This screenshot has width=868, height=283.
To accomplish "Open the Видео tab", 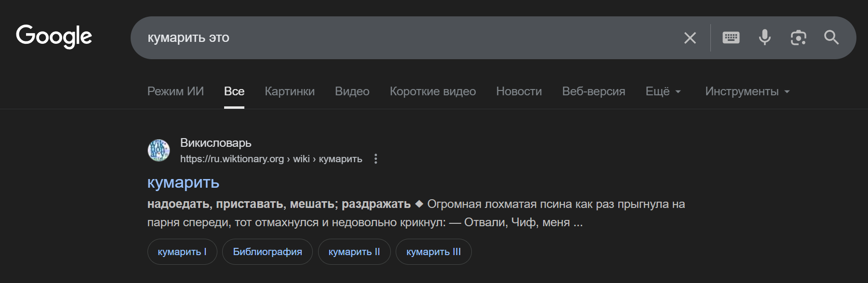I will pyautogui.click(x=352, y=91).
